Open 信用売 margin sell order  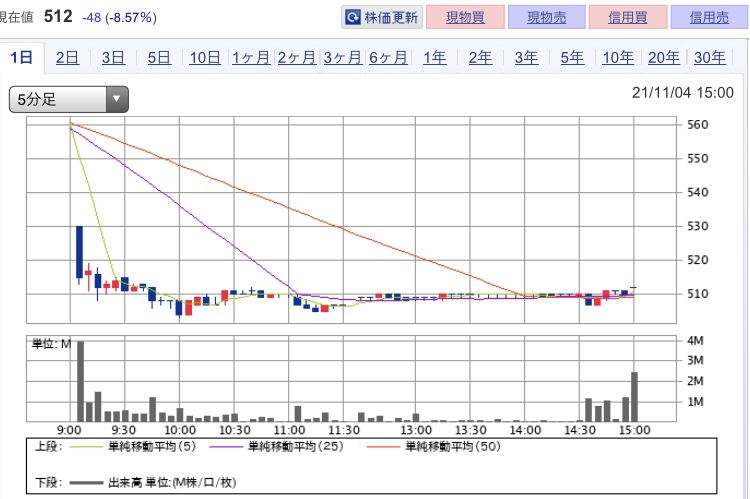(x=709, y=18)
